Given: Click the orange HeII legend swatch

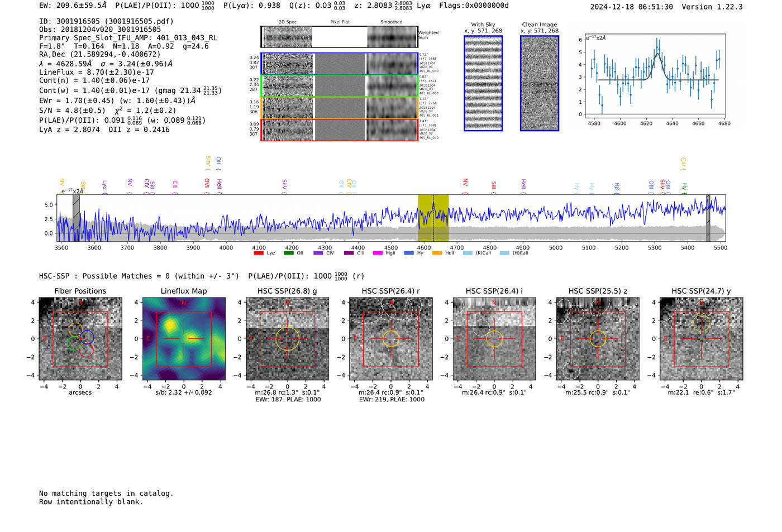Looking at the screenshot, I should tap(437, 253).
